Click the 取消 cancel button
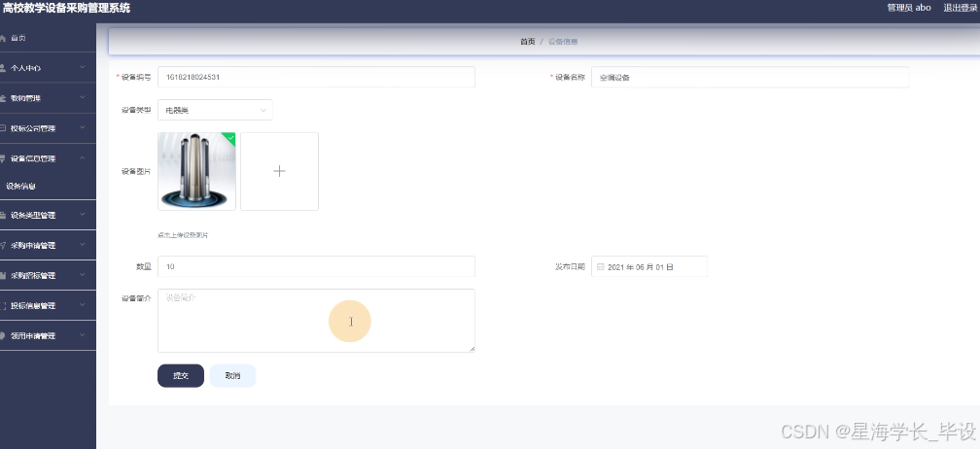 click(232, 376)
